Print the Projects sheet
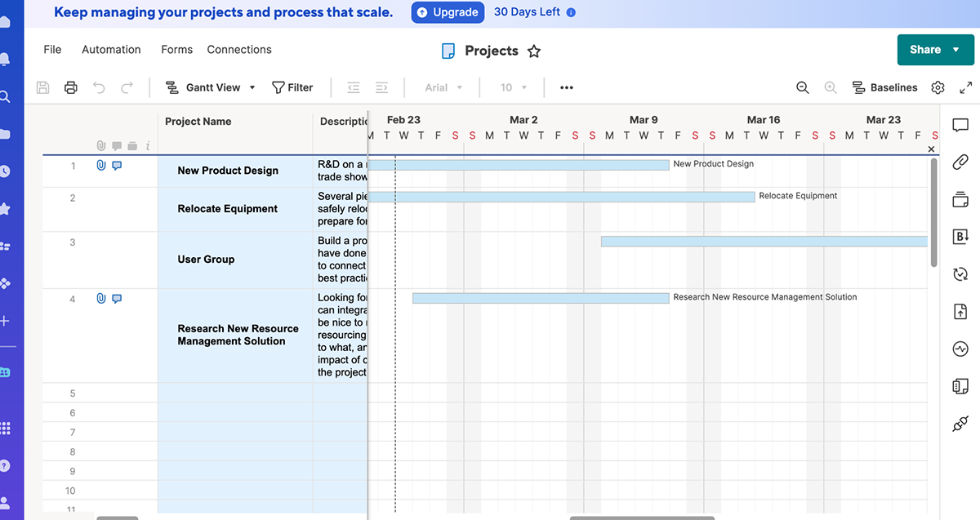 pyautogui.click(x=70, y=87)
